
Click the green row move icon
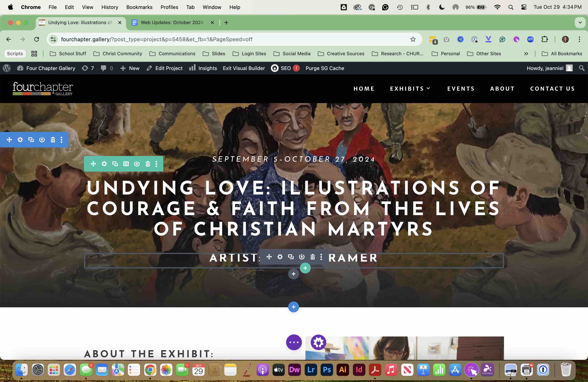93,164
